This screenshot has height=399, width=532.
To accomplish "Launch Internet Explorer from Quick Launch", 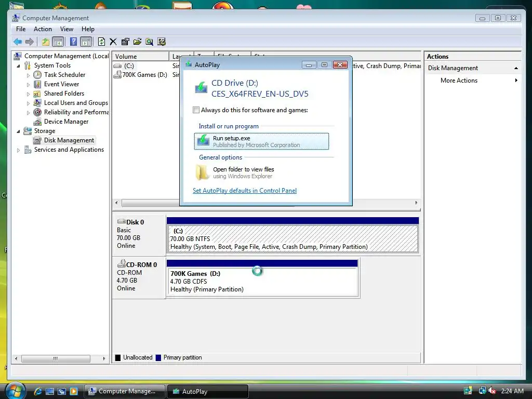I will click(x=37, y=391).
